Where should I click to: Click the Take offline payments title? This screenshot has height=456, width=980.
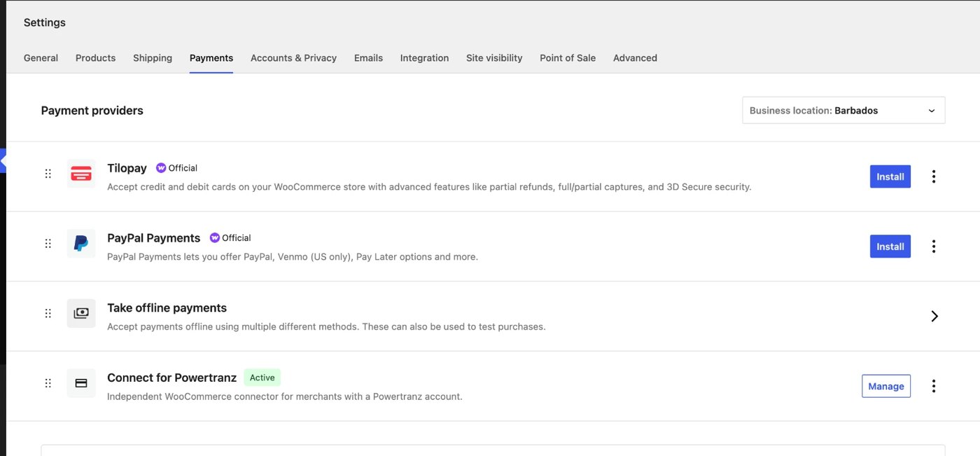click(167, 308)
